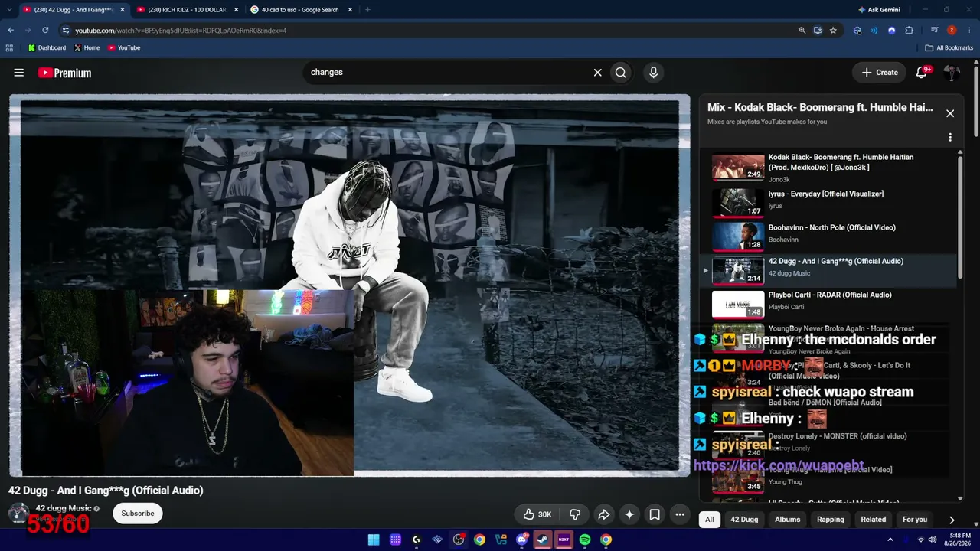Open Discord from the taskbar

click(522, 540)
